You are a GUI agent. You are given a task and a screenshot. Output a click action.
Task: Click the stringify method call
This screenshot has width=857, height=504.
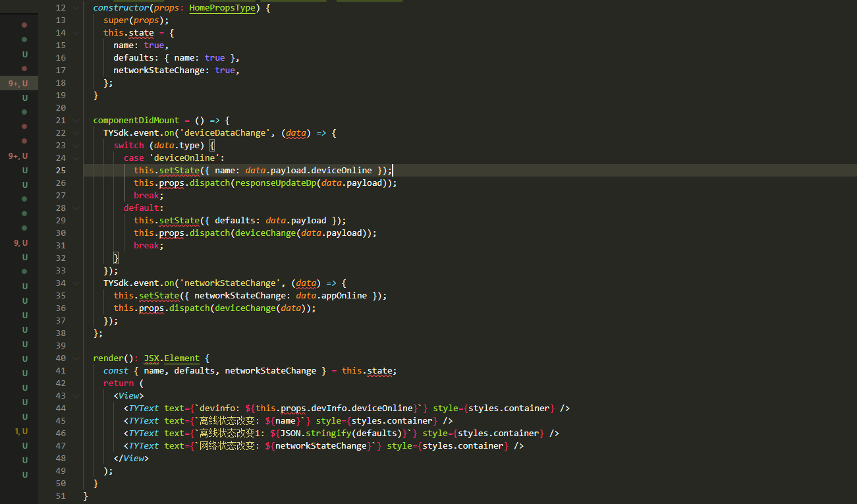click(x=329, y=434)
